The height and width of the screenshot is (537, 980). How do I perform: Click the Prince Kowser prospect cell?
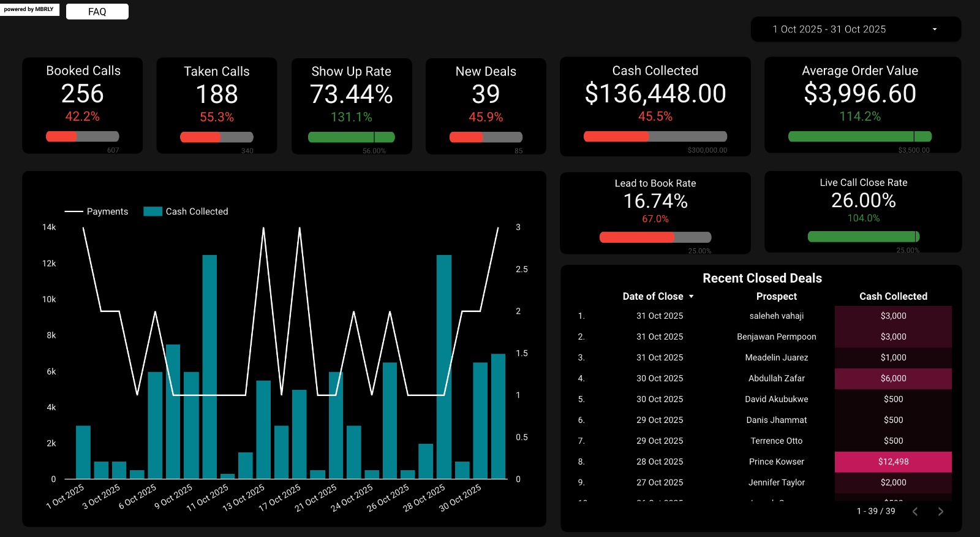[x=777, y=462]
